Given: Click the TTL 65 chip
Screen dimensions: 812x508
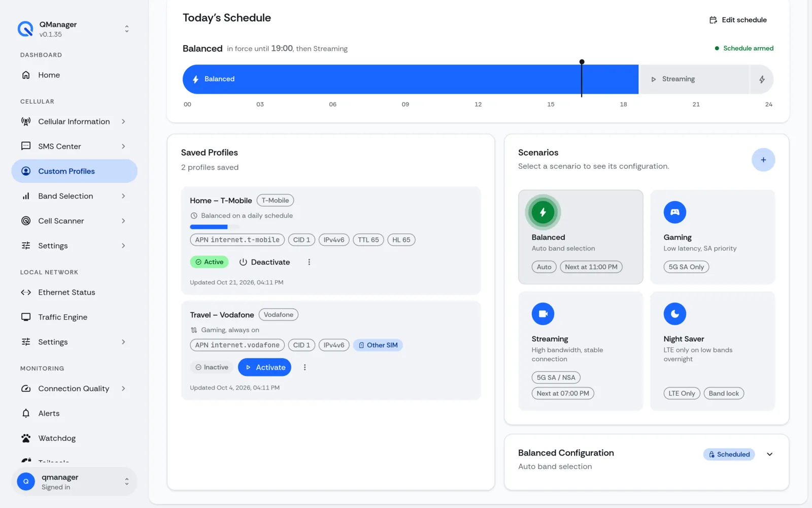Looking at the screenshot, I should click(x=368, y=240).
